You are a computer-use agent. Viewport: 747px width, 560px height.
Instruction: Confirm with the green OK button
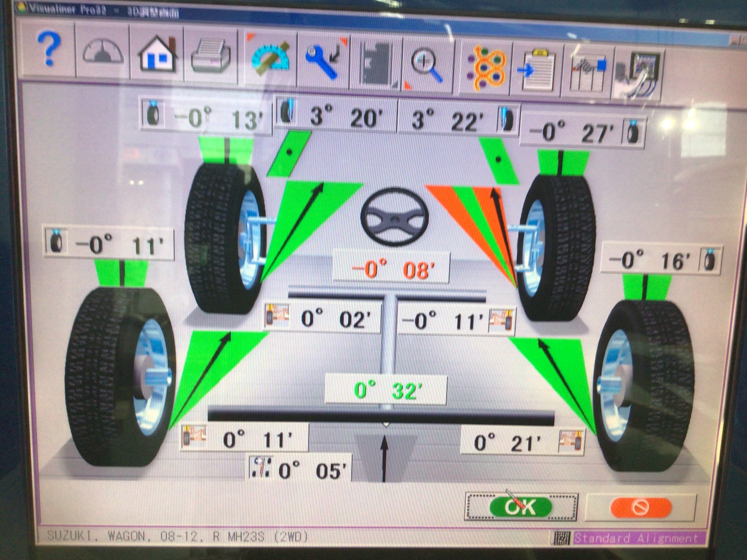pyautogui.click(x=521, y=506)
